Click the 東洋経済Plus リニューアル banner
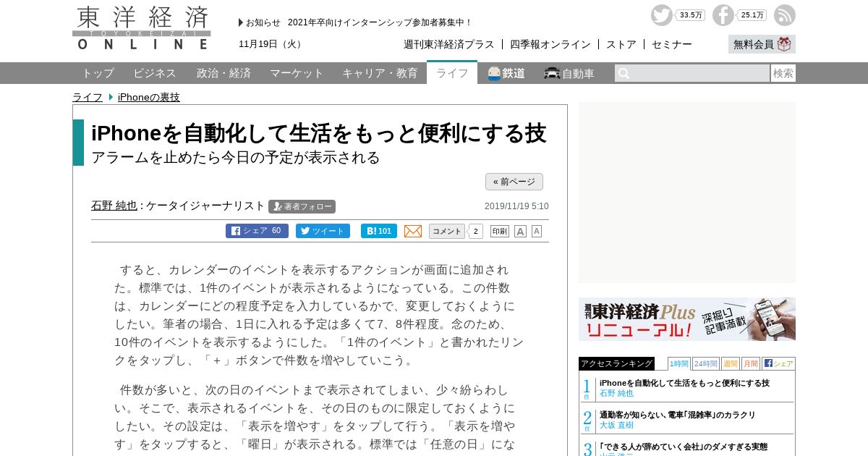This screenshot has width=868, height=456. (x=687, y=319)
